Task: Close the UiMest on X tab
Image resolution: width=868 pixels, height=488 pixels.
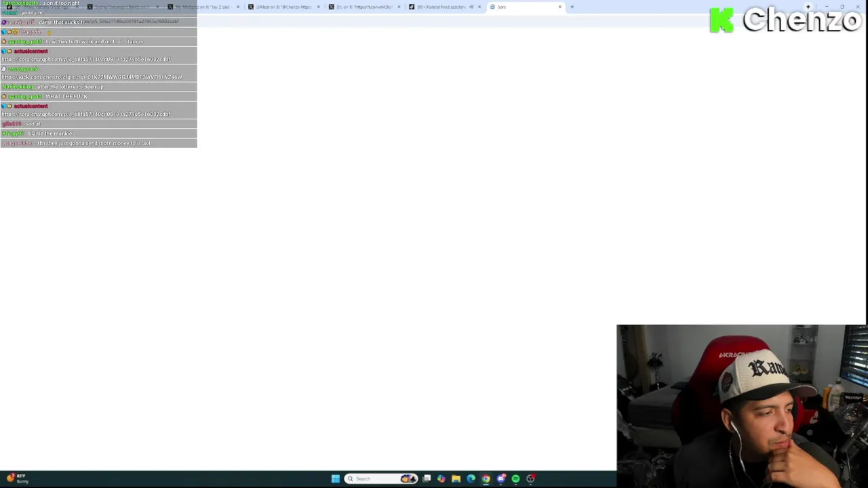Action: click(318, 7)
